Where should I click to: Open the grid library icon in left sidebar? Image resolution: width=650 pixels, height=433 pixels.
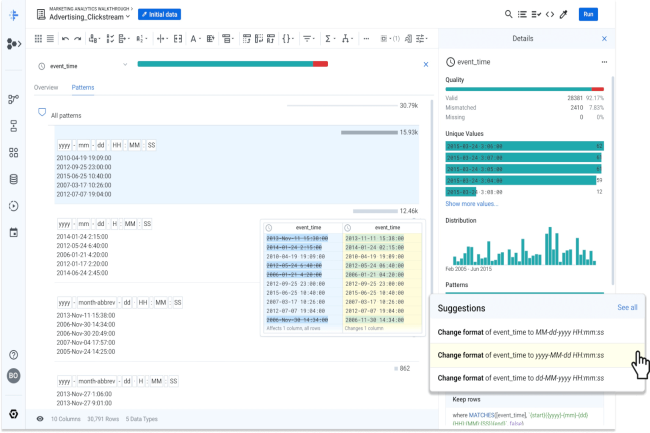[x=14, y=153]
